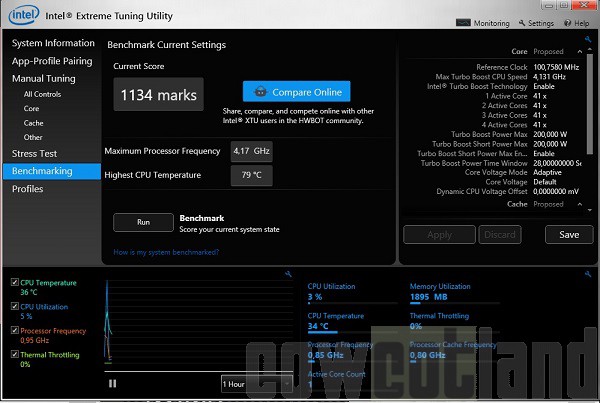This screenshot has height=403, width=600.
Task: Collapse the Cache proposed section
Action: [580, 204]
